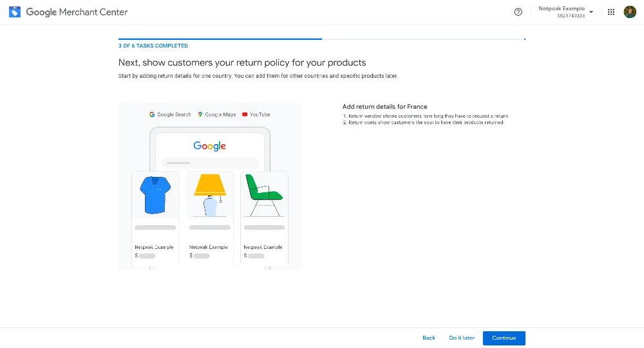The width and height of the screenshot is (644, 348).
Task: Click the Google Search label icon
Action: [x=152, y=114]
